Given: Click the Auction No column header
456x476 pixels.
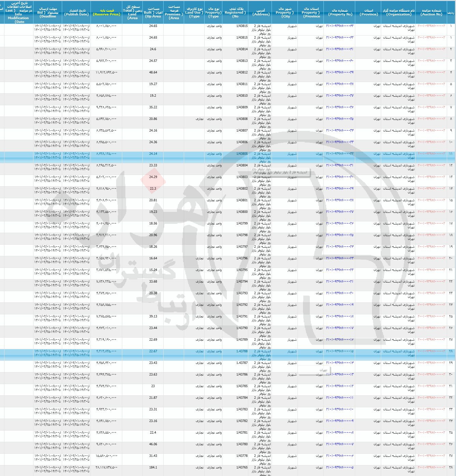Looking at the screenshot, I should coord(431,12).
